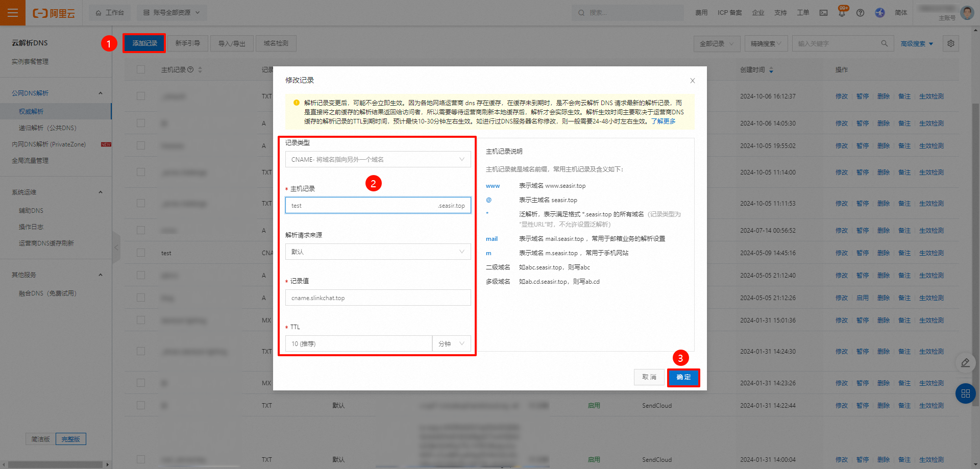Click the 记录值 input field
980x469 pixels.
point(378,298)
